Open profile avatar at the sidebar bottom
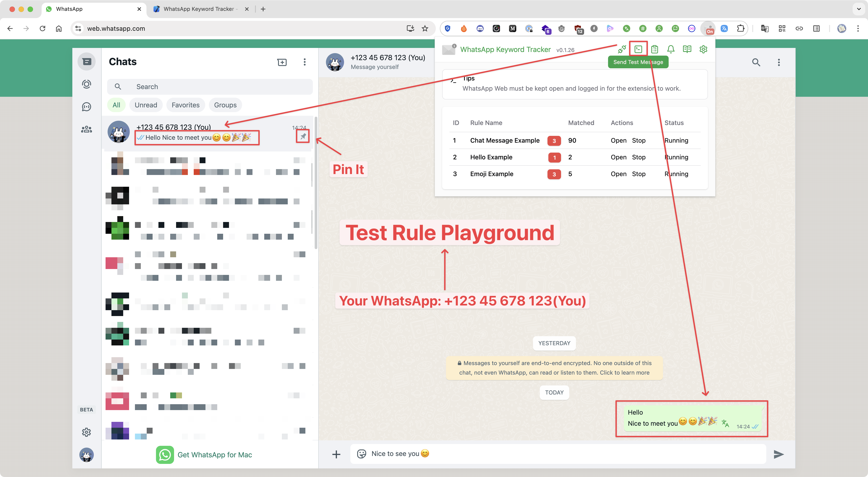Viewport: 868px width, 477px height. [87, 455]
